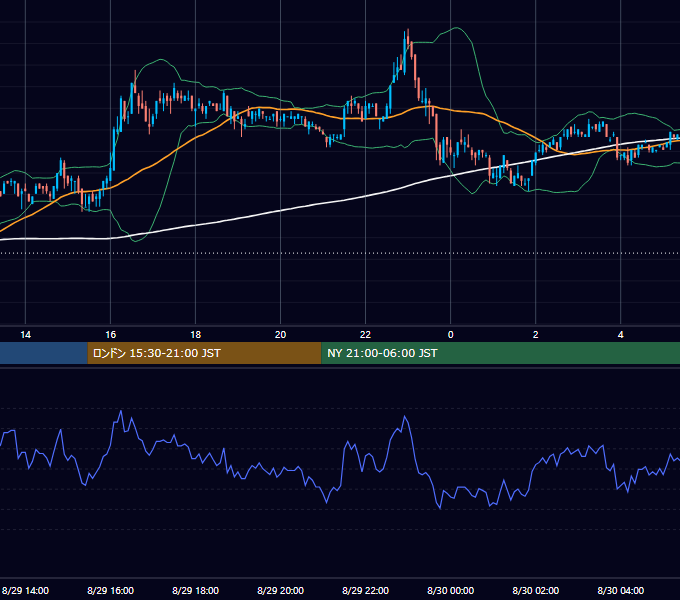Click the 4 hour axis label
The height and width of the screenshot is (600, 680).
tap(621, 335)
